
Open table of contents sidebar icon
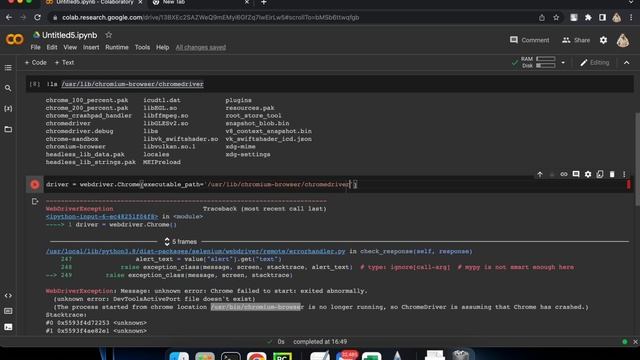pos(8,68)
